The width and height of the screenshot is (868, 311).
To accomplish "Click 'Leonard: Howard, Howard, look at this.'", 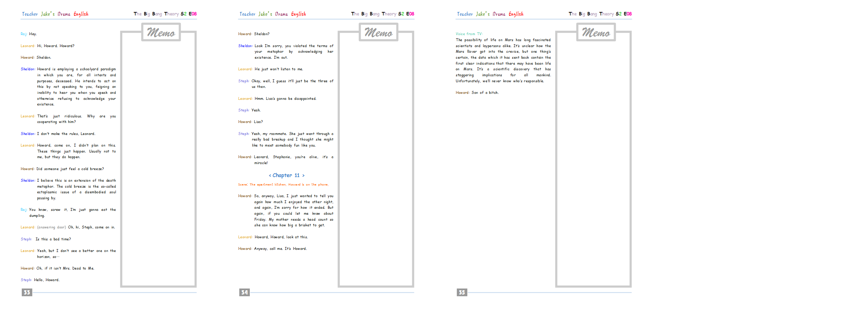I will point(273,237).
